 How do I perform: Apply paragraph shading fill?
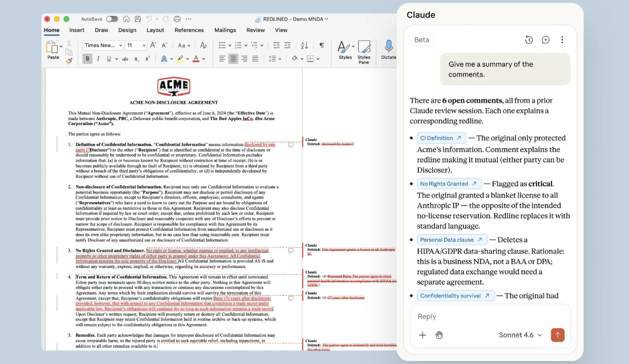coord(294,59)
